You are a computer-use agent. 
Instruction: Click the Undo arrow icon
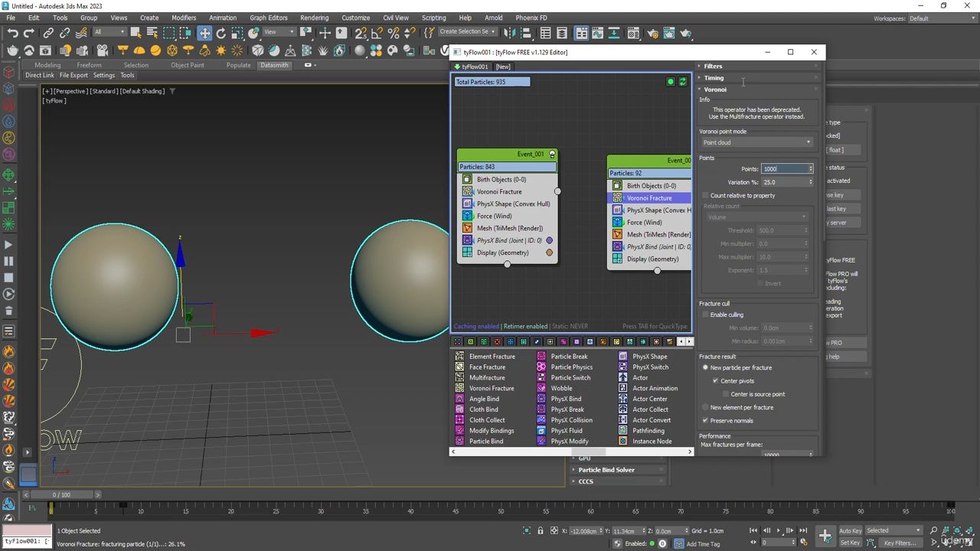click(x=12, y=33)
